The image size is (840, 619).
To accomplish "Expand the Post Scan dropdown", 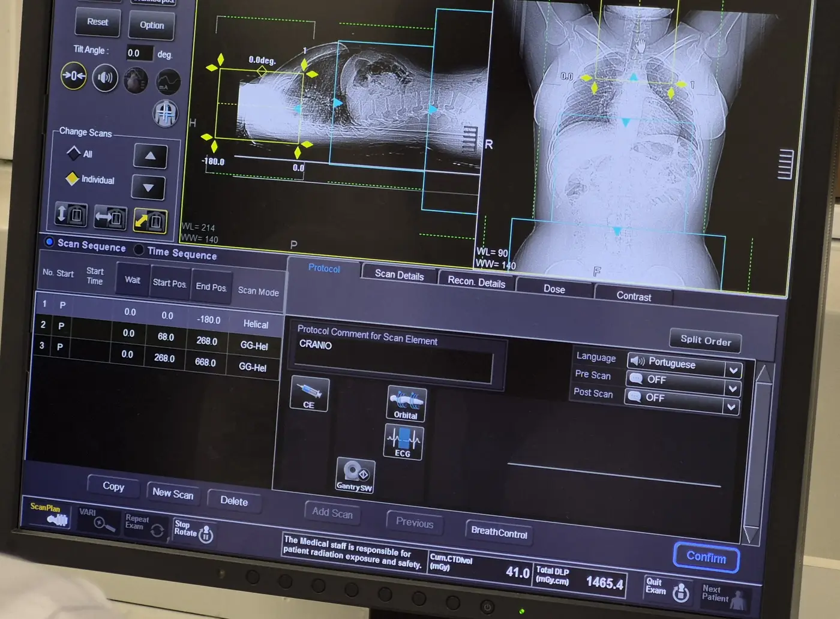I will pyautogui.click(x=731, y=407).
